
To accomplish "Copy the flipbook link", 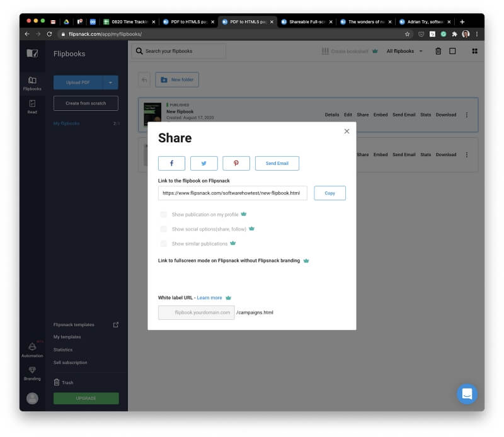I will (x=329, y=193).
